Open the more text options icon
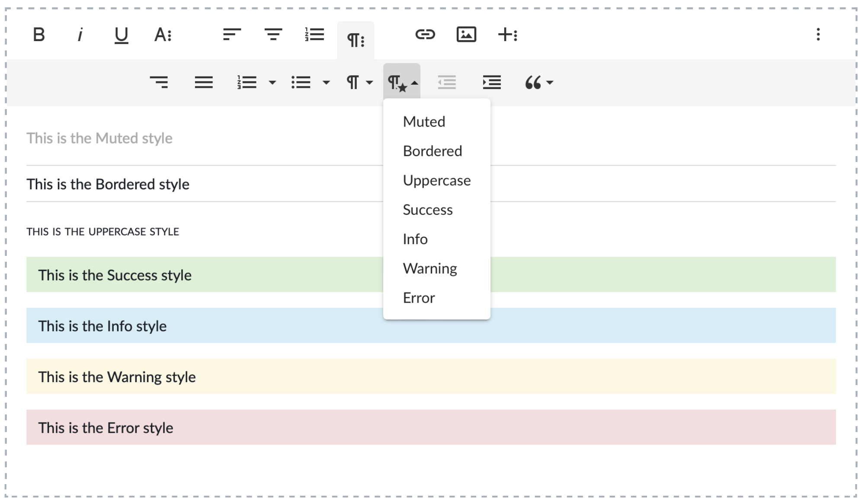 [163, 35]
